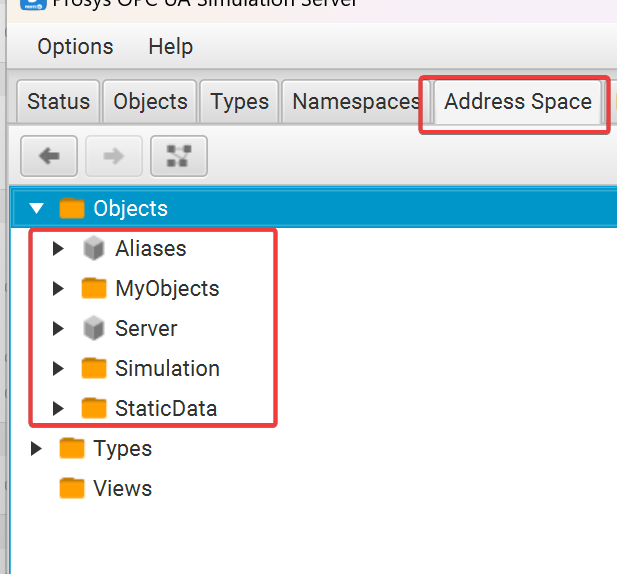The height and width of the screenshot is (574, 617).
Task: Expand the Simulation folder
Action: [58, 368]
